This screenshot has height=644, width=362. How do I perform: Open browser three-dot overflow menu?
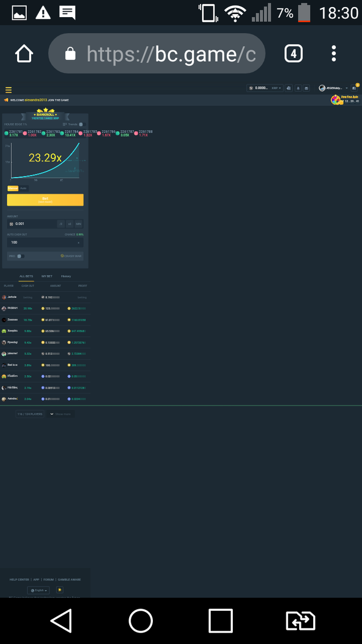(334, 54)
